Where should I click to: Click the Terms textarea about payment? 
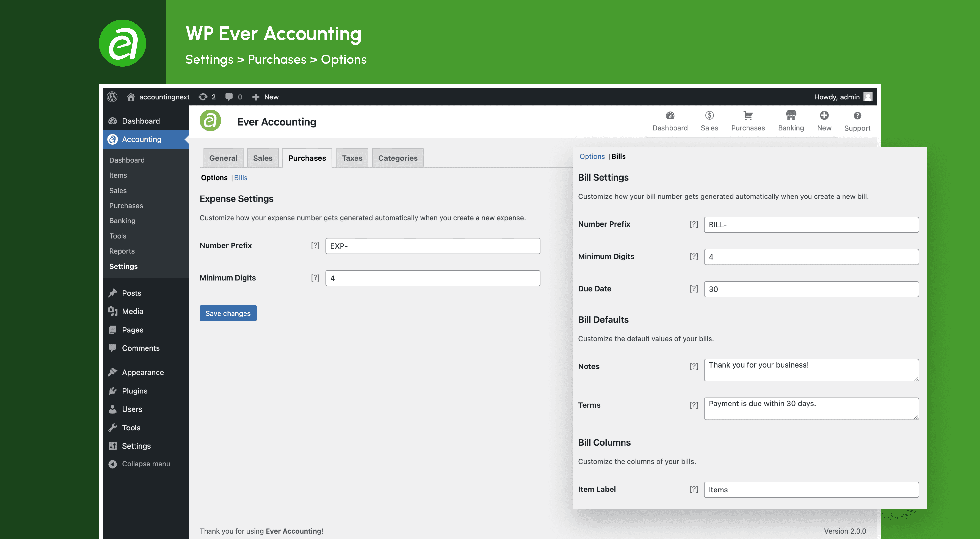tap(811, 409)
